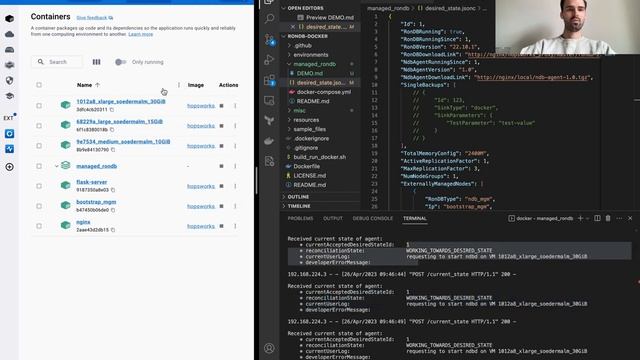
Task: Open second blue extension icon under EXT
Action: [x=9, y=149]
